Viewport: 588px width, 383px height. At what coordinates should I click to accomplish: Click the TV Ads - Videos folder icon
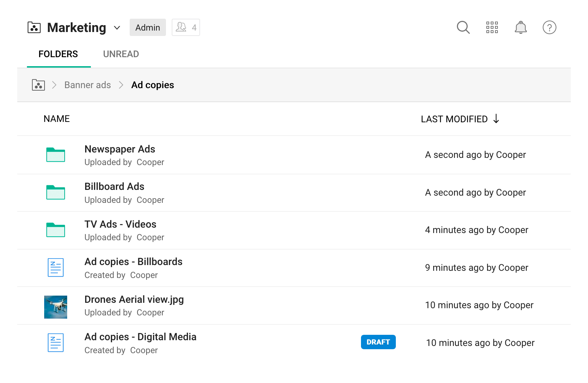pyautogui.click(x=56, y=230)
